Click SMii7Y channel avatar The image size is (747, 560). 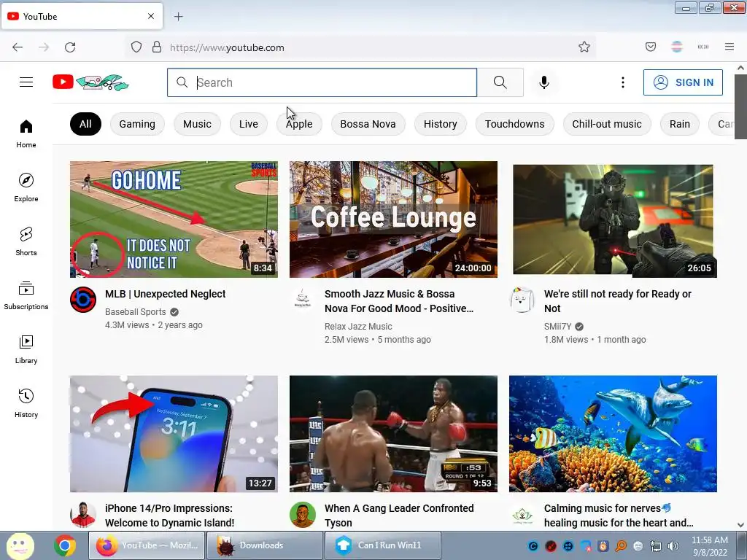pyautogui.click(x=522, y=300)
